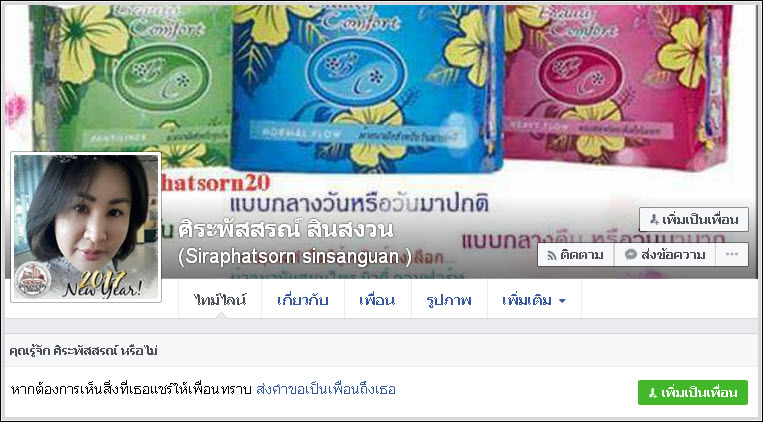Click the Messenger icon beside ส่งข้อความ
Image resolution: width=763 pixels, height=422 pixels.
(x=631, y=255)
